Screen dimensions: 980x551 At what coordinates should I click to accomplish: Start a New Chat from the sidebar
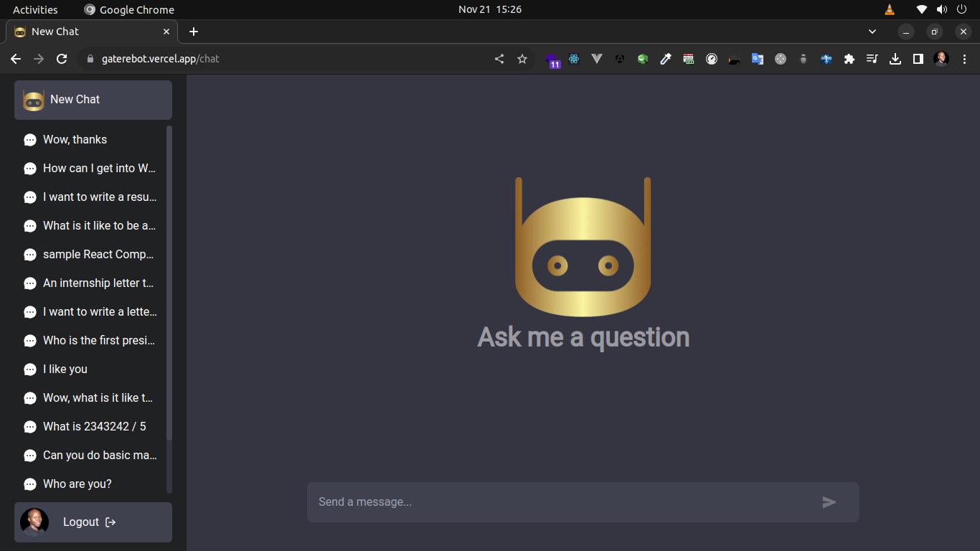93,100
